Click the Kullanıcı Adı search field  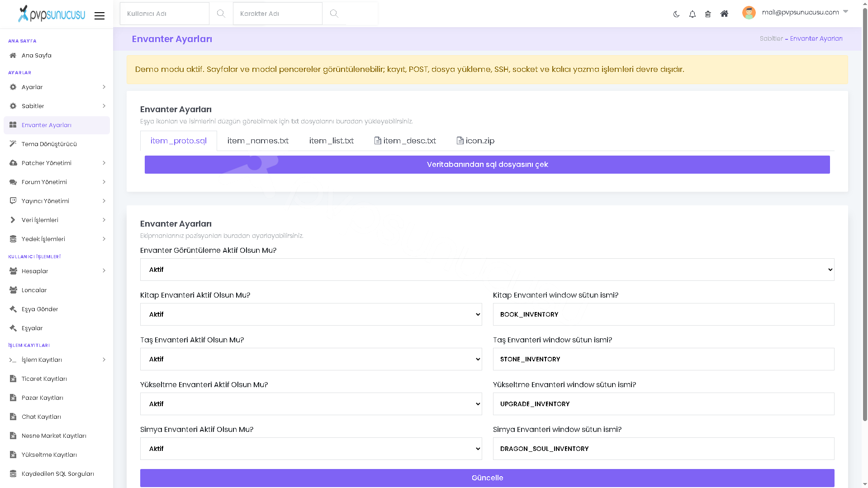coord(165,14)
